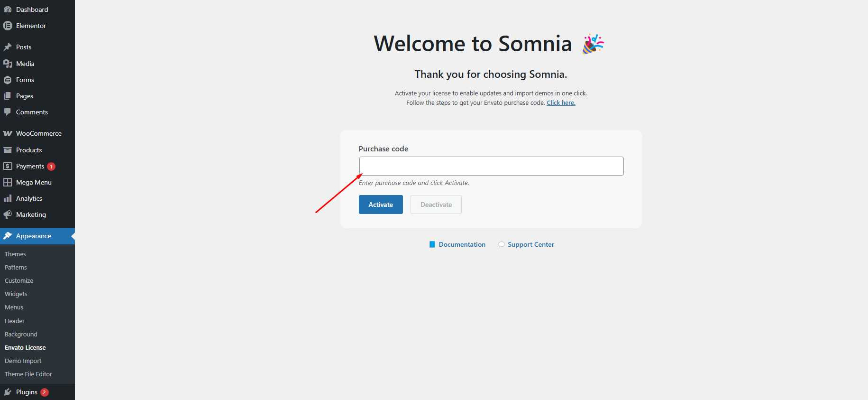Click the Media library icon

tap(8, 64)
